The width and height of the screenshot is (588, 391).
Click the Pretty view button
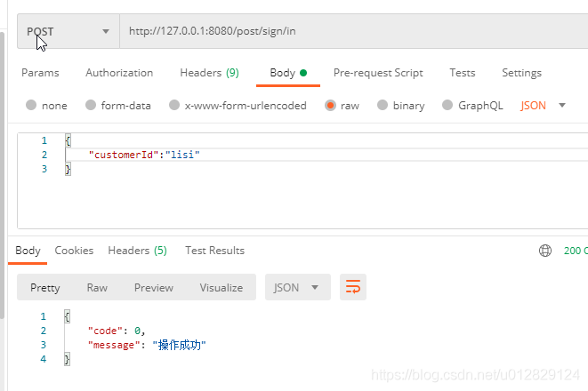point(45,287)
